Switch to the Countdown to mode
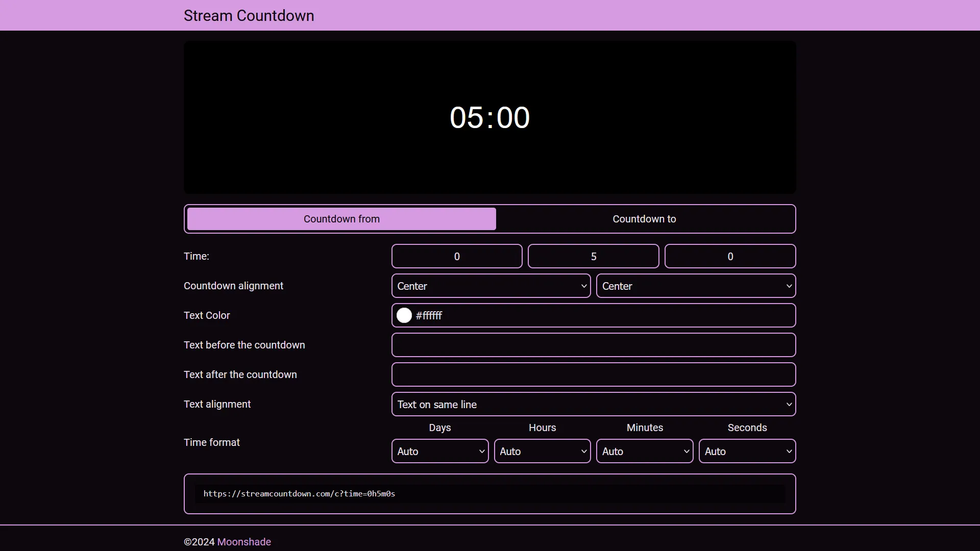 coord(644,218)
